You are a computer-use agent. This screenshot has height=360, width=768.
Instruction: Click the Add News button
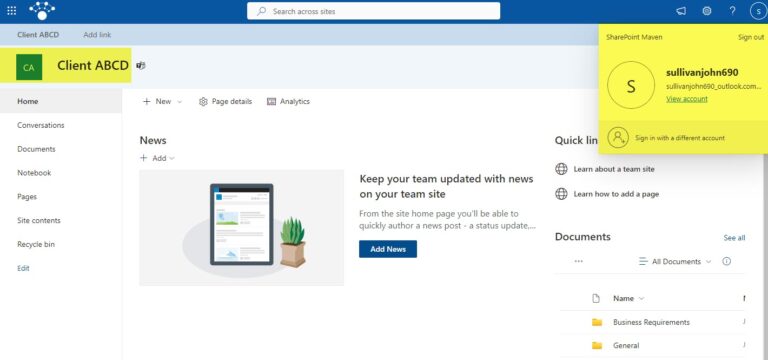388,249
